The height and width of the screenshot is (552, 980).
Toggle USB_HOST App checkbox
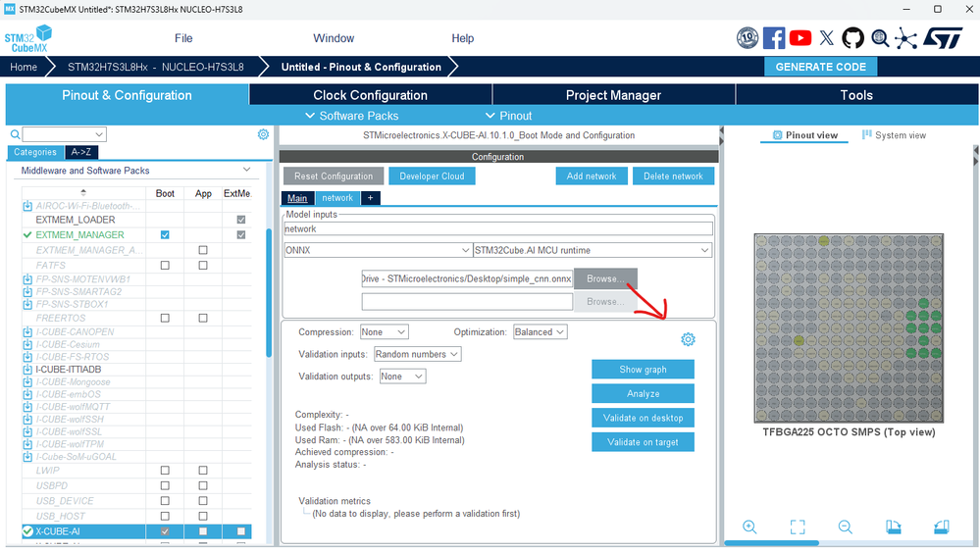click(203, 517)
